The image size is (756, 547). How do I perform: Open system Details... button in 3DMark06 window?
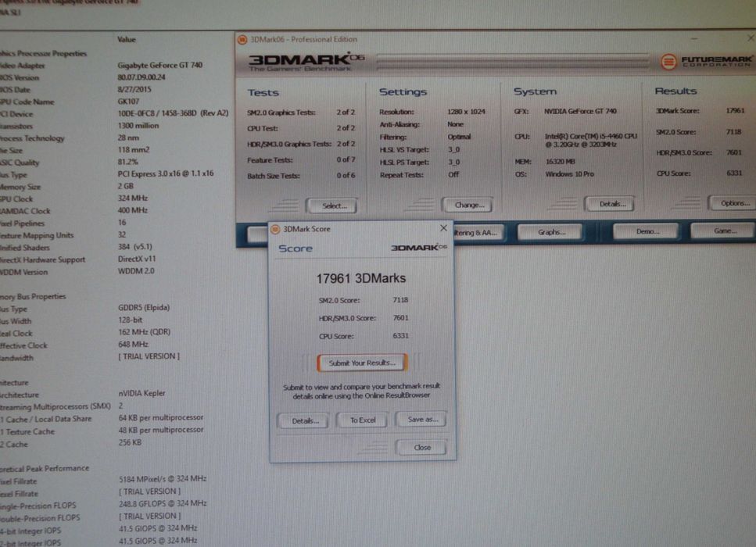(611, 204)
